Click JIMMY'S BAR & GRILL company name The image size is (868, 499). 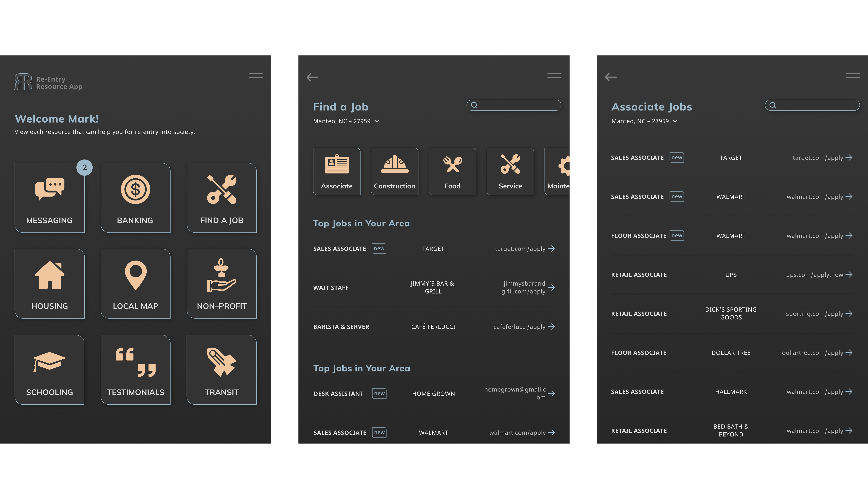[x=433, y=287]
